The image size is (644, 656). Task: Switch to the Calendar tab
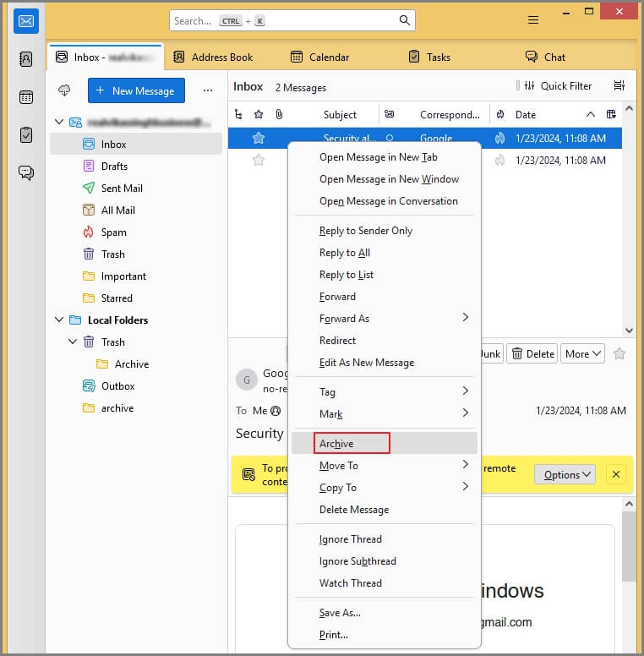point(319,57)
